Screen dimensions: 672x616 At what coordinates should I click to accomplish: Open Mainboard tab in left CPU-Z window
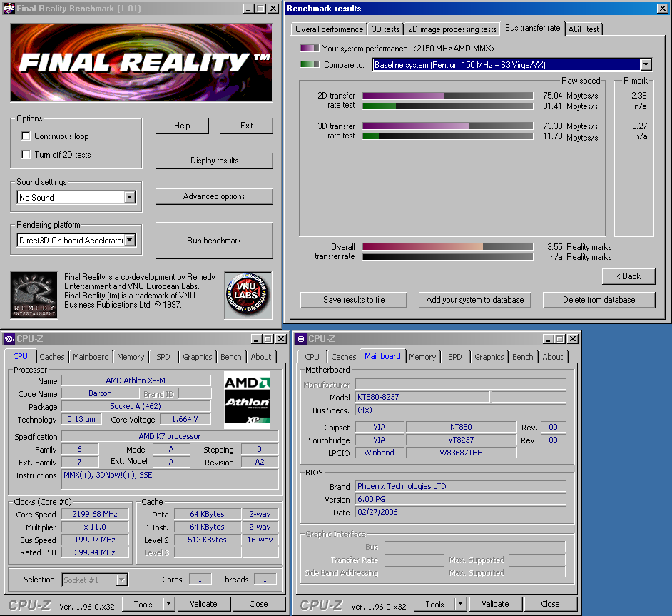click(91, 357)
